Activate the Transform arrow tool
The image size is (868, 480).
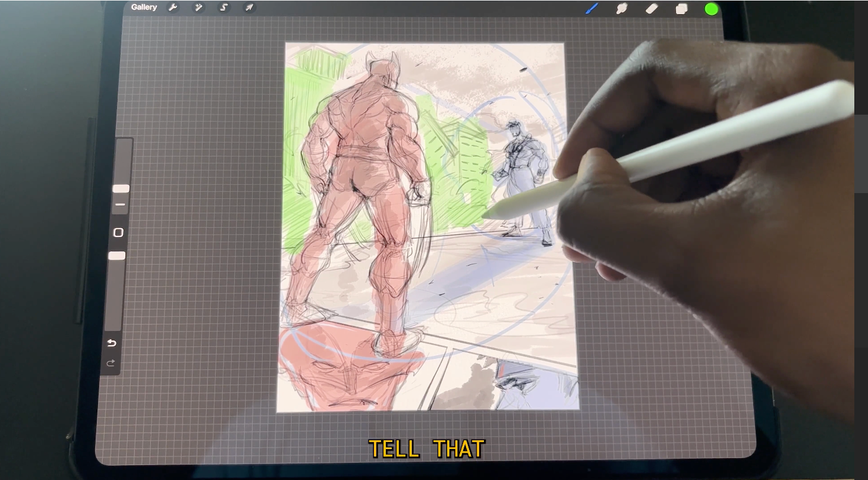(x=250, y=8)
